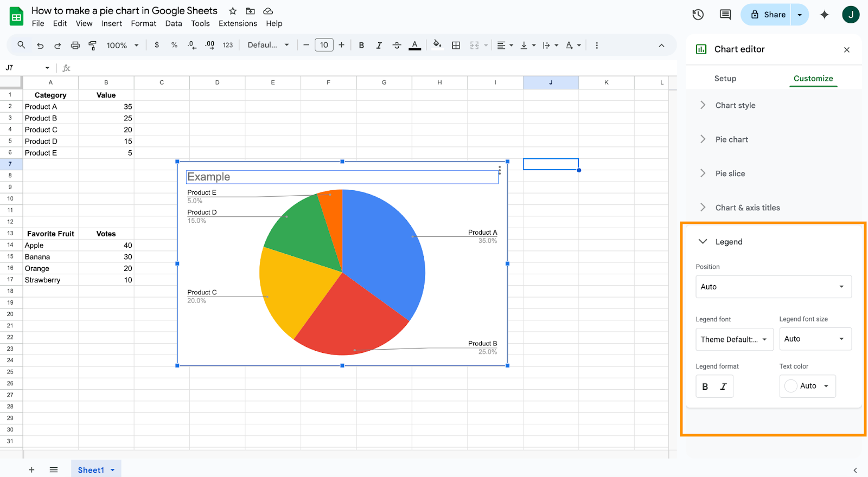The height and width of the screenshot is (477, 868).
Task: Click the Example chart title field
Action: click(342, 177)
